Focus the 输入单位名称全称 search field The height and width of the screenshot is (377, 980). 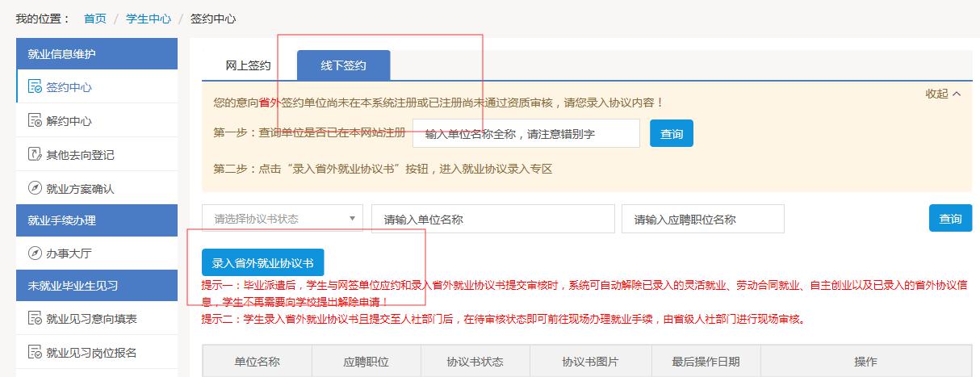(x=526, y=134)
